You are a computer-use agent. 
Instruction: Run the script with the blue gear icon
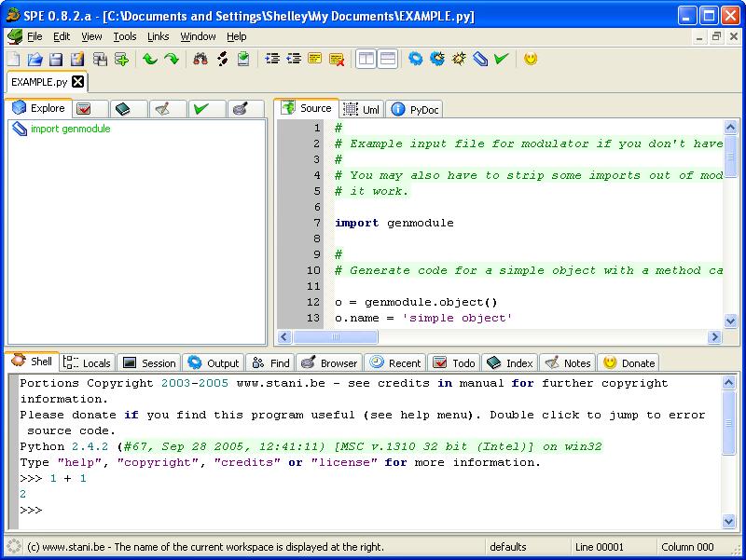click(x=415, y=59)
